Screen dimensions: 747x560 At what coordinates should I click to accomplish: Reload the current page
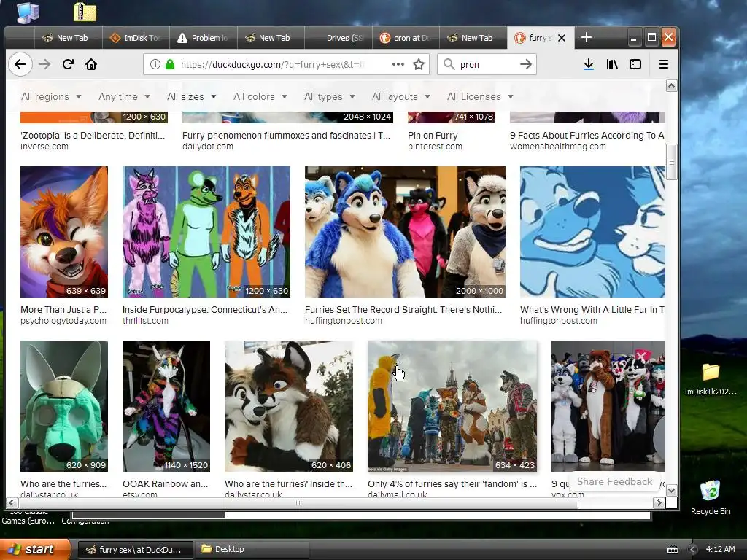(68, 64)
